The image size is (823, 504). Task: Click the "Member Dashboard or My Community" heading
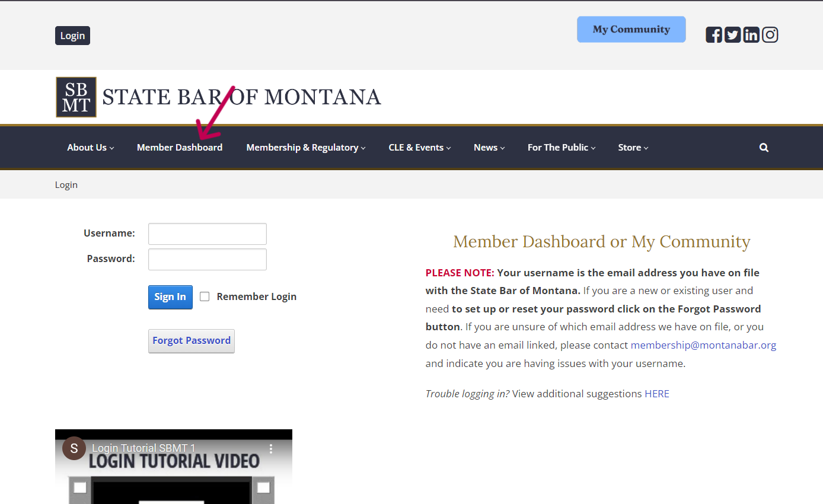coord(602,242)
